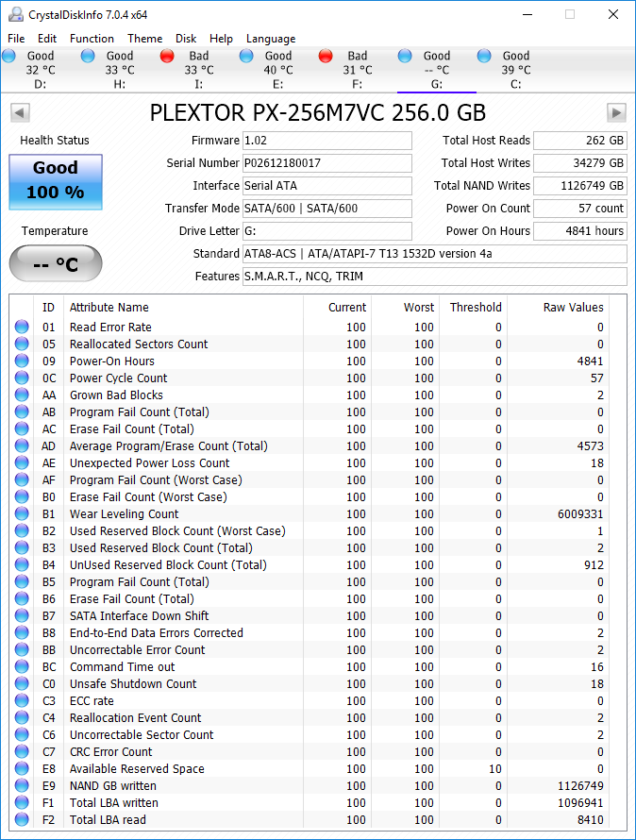Click the temperature display button

56,263
